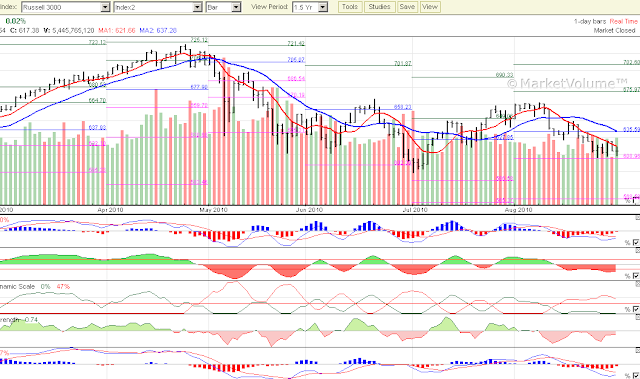This screenshot has height=379, width=640.
Task: Toggle the % checkbox in the first indicator panel
Action: pos(636,242)
